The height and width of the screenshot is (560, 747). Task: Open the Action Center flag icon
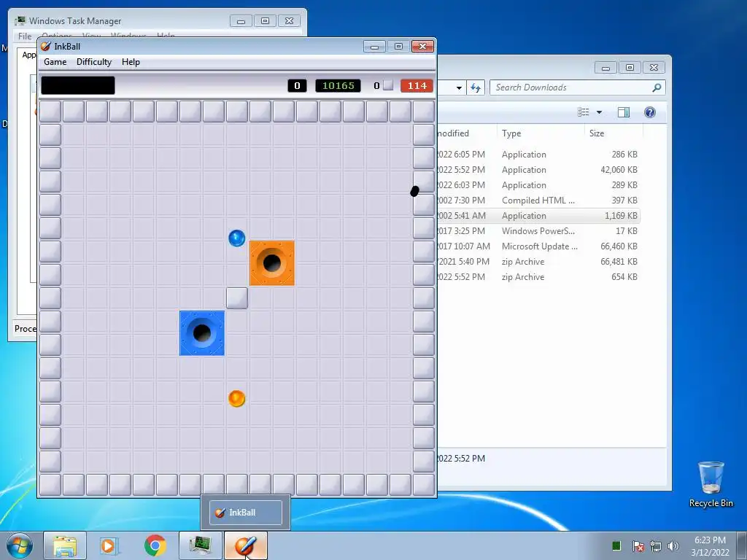click(638, 545)
